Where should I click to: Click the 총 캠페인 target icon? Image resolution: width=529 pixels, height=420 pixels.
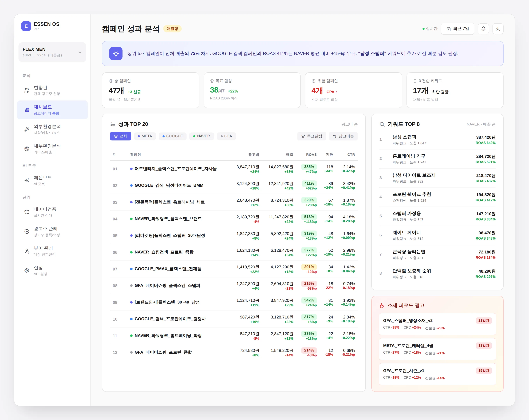111,81
